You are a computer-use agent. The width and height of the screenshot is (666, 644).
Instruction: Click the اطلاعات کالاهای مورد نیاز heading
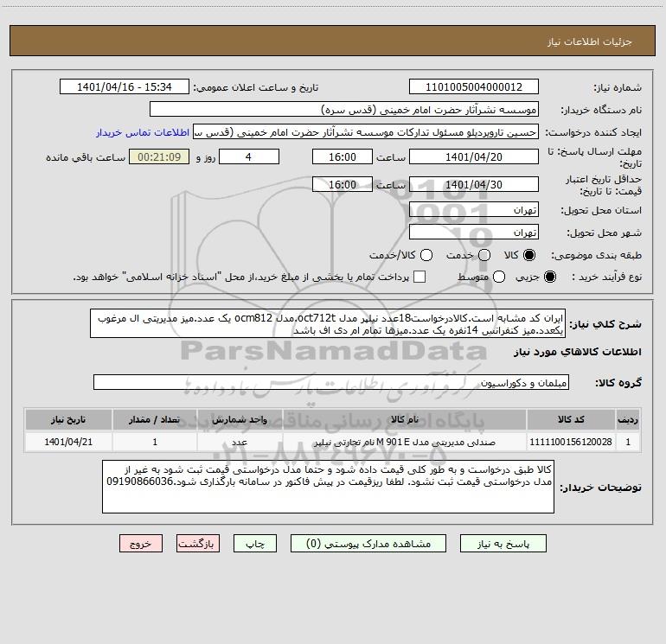[577, 352]
